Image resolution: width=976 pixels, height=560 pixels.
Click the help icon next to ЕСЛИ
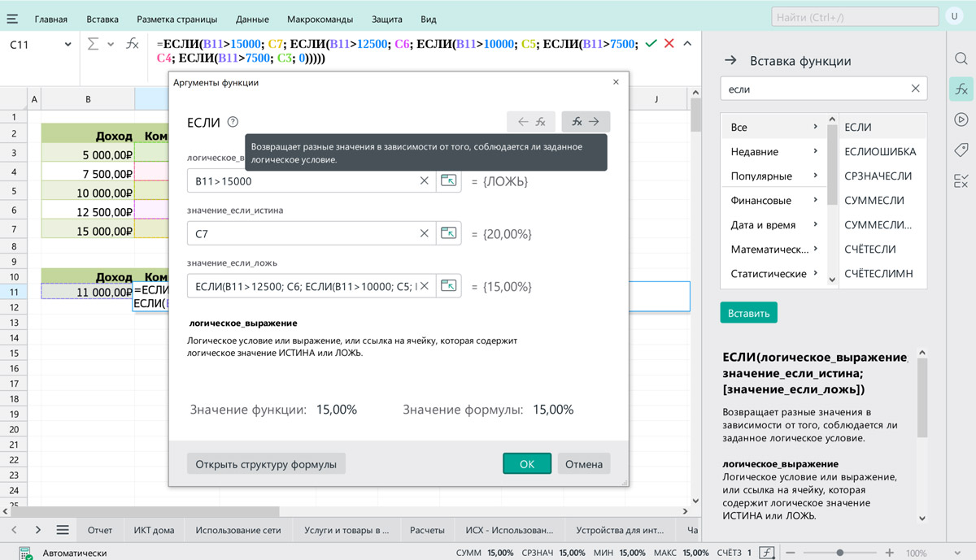[x=233, y=122]
